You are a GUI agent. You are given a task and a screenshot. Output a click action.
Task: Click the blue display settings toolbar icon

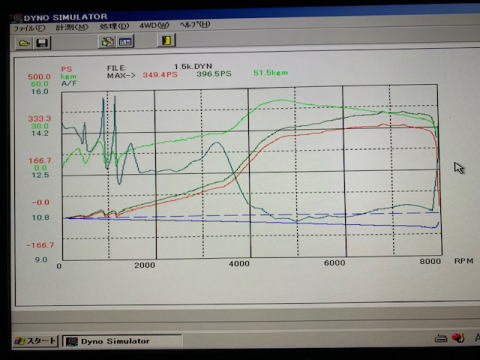[x=125, y=42]
